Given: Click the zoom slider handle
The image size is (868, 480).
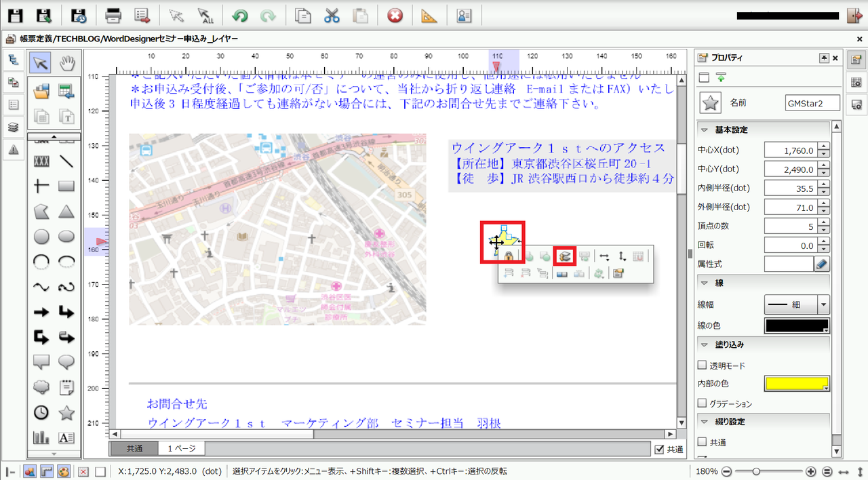Looking at the screenshot, I should pos(756,471).
